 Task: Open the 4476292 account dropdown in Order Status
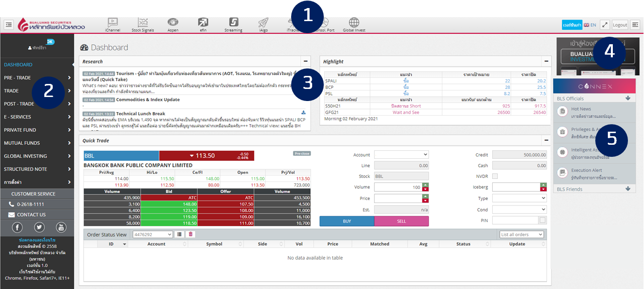coord(152,234)
